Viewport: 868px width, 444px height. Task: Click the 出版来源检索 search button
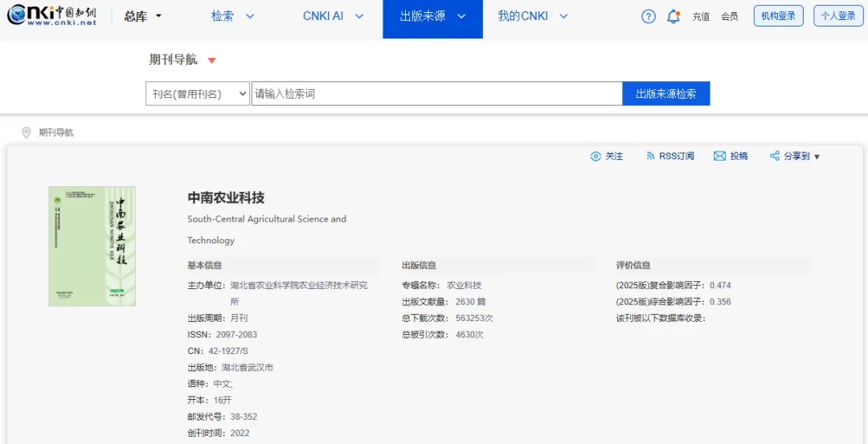(666, 94)
